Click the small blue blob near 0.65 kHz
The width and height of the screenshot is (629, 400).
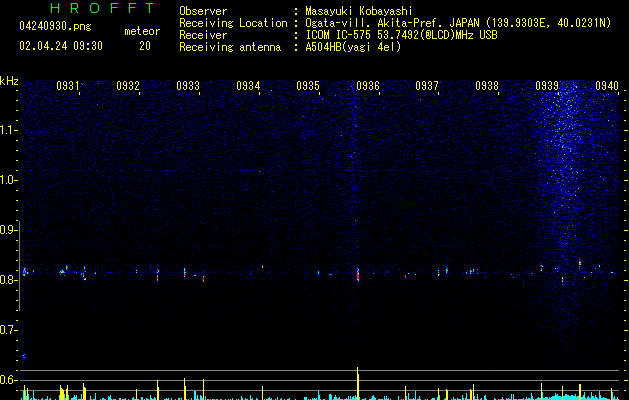(x=24, y=356)
